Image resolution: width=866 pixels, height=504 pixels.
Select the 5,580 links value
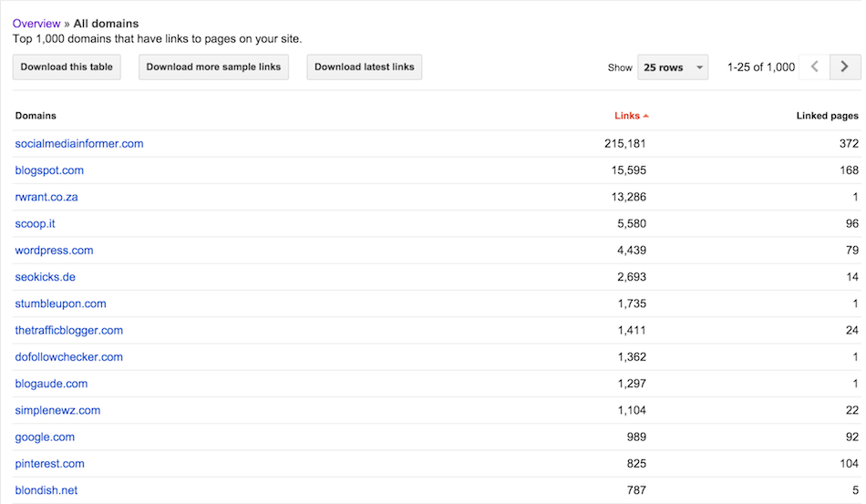coord(632,223)
